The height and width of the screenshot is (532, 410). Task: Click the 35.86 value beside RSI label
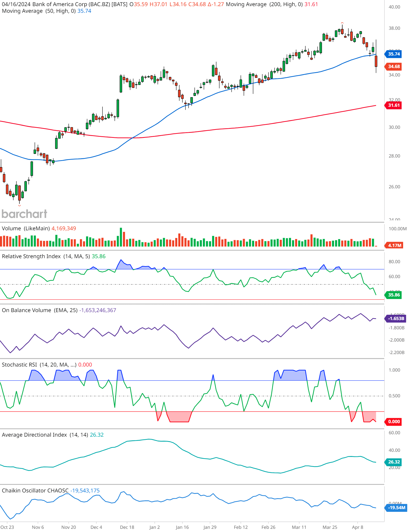click(99, 256)
